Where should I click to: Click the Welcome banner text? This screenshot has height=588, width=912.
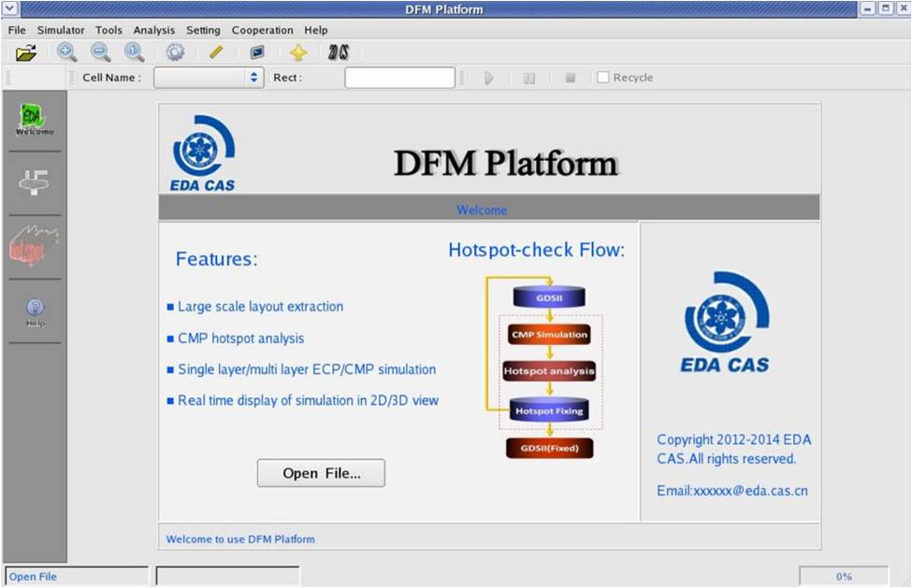click(x=482, y=210)
